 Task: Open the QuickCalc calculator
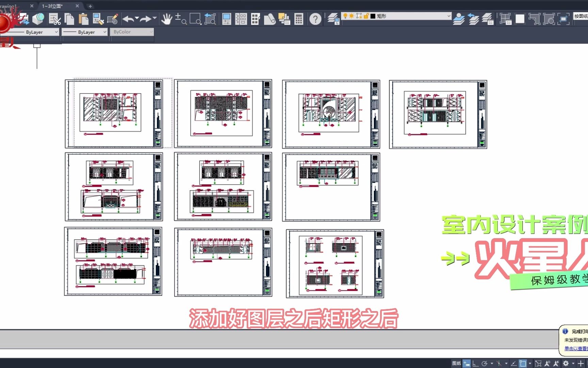299,19
